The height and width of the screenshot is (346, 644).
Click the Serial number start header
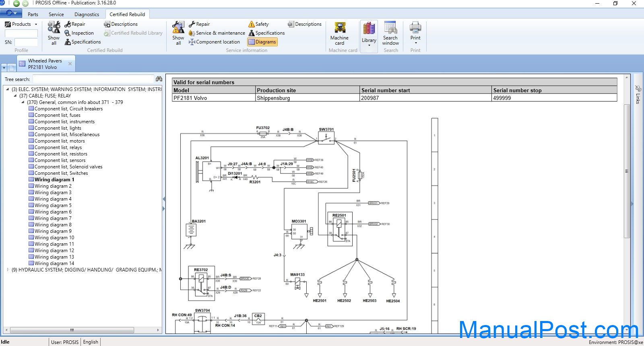pos(425,90)
